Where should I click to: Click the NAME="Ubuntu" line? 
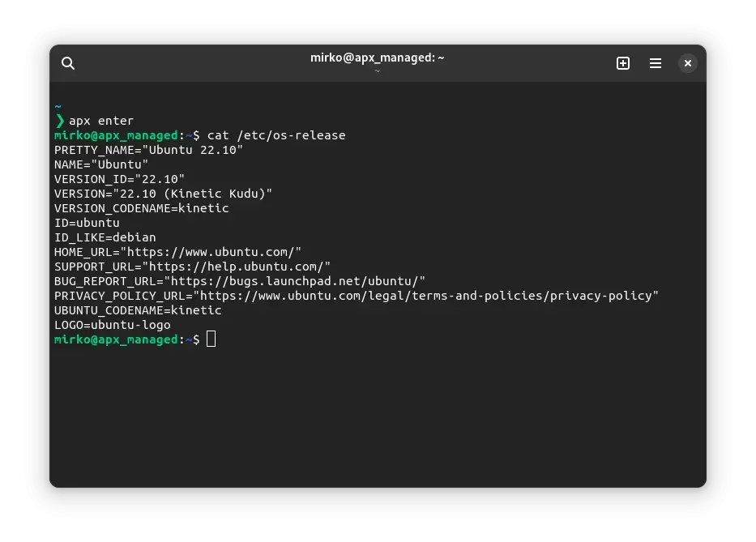click(x=101, y=164)
